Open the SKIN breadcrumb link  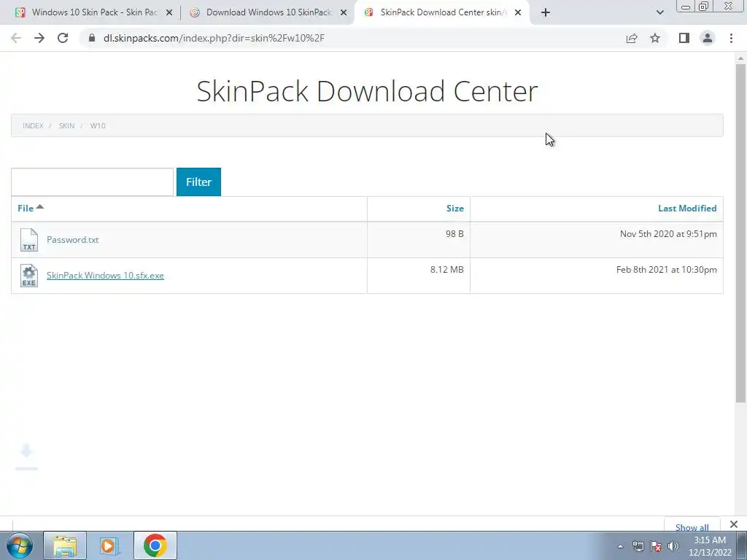66,125
